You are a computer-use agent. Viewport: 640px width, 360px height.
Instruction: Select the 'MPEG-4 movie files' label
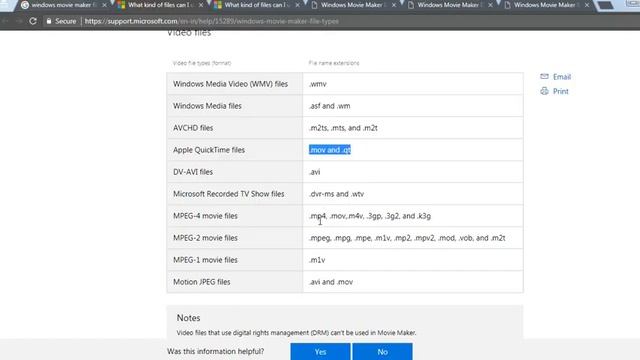(205, 216)
